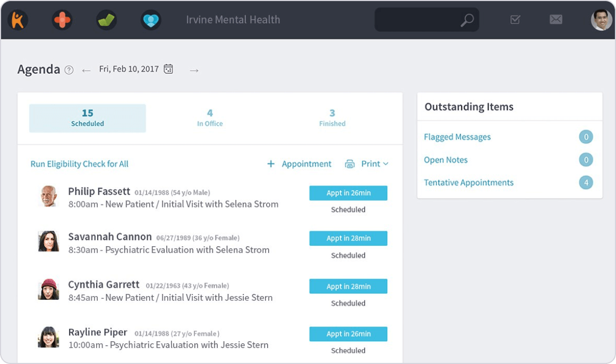
Task: Go to next day with right arrow
Action: [194, 70]
